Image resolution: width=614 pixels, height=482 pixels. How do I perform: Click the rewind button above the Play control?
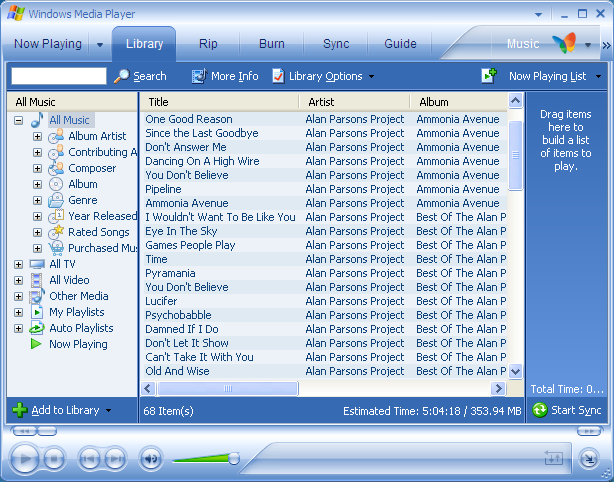[x=24, y=431]
